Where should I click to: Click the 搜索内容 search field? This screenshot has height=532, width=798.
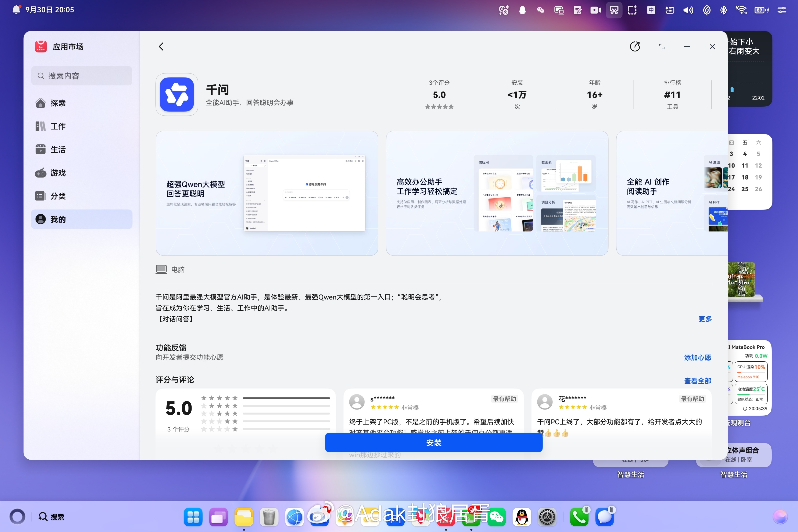click(x=82, y=76)
